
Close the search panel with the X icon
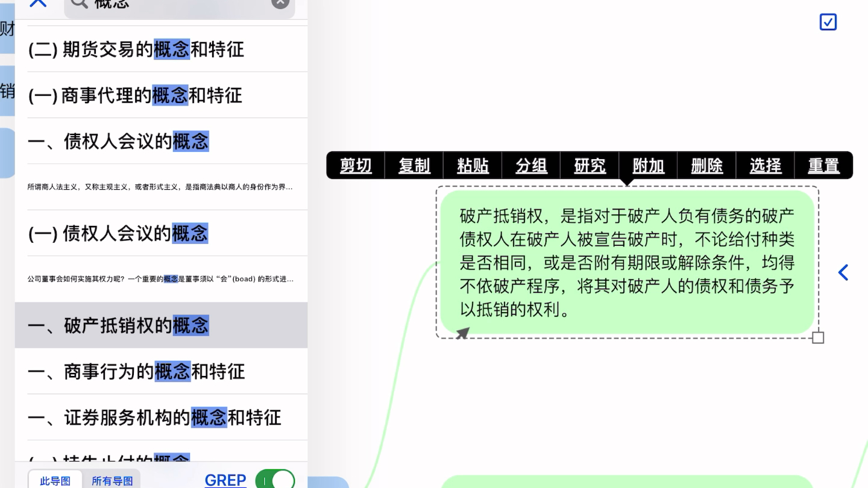(x=38, y=2)
